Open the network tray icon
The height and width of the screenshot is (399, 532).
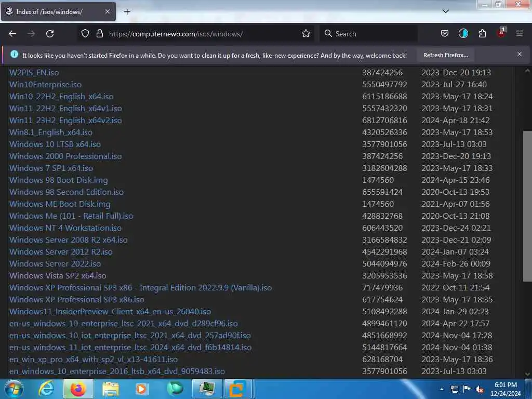click(455, 389)
